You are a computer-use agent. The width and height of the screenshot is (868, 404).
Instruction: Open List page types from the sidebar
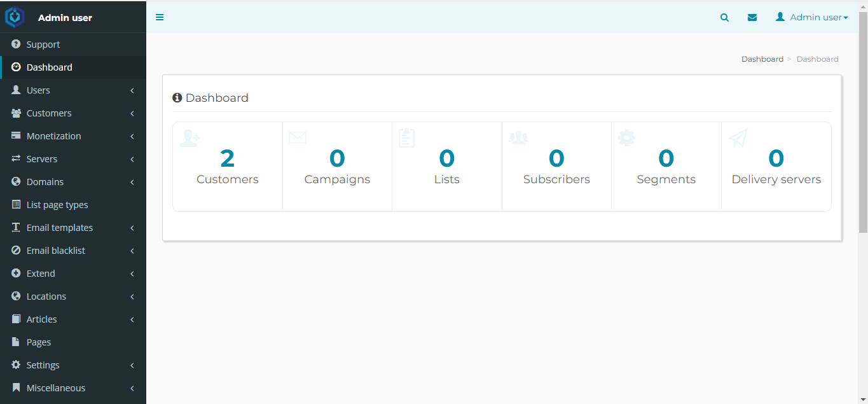(56, 204)
